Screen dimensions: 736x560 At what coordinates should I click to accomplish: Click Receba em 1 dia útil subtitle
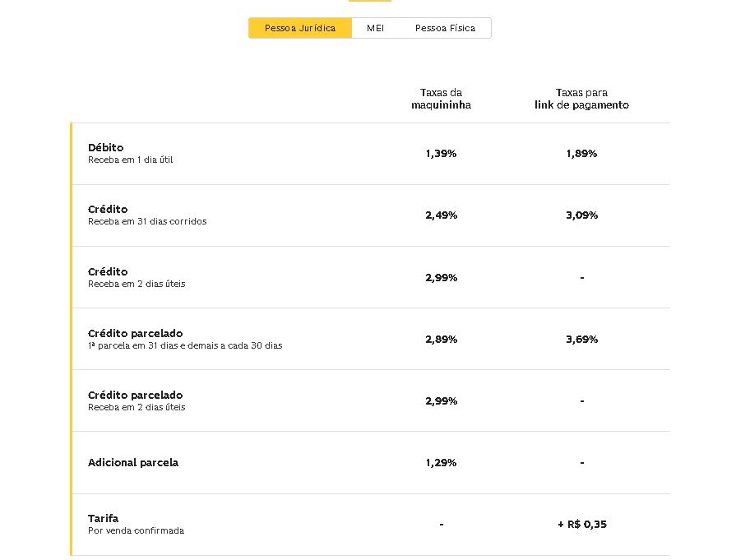coord(131,160)
